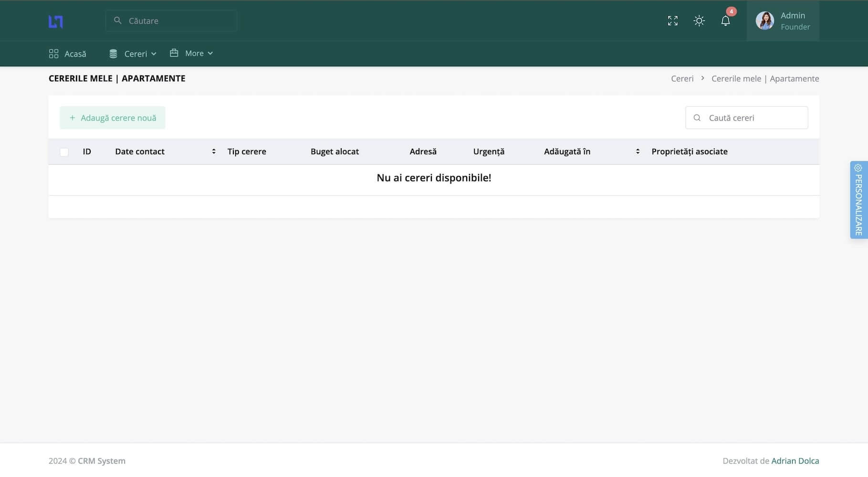Screen dimensions: 868x477
Task: Switch light/dark theme sun icon
Action: point(699,21)
